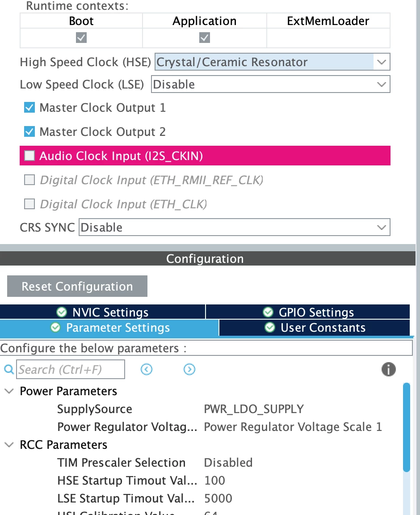Open Low Speed Clock (LSE) dropdown

tap(271, 84)
